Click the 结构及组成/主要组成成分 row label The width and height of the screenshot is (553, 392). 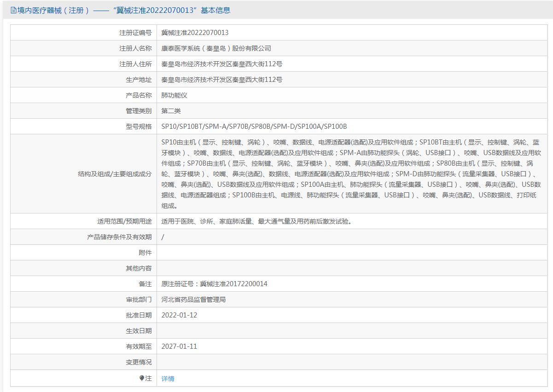click(115, 174)
